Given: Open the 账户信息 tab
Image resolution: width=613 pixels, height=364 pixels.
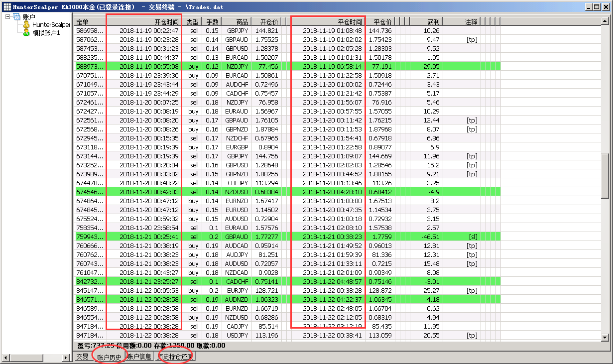Looking at the screenshot, I should (139, 357).
